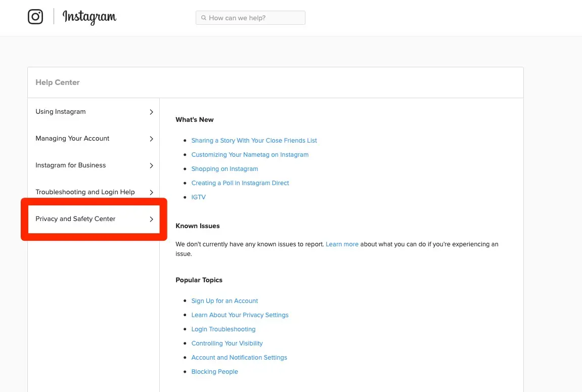582x392 pixels.
Task: Expand the Using Instagram chevron
Action: 151,112
